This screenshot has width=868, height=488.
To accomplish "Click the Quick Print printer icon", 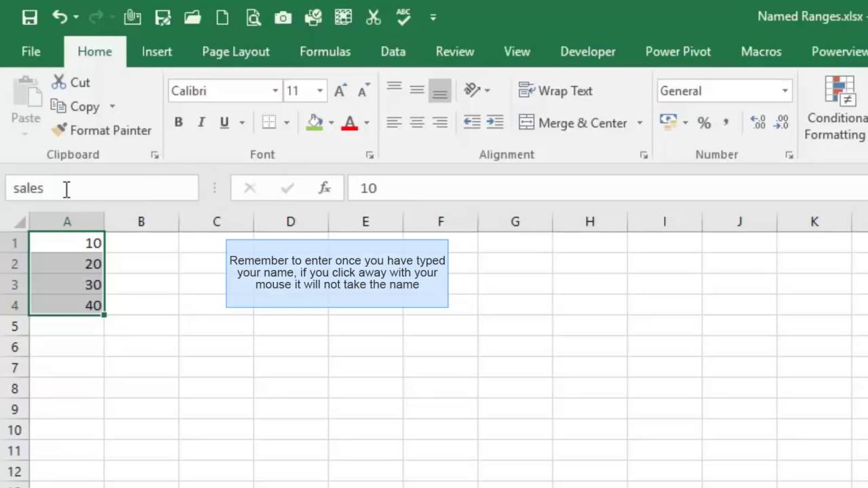I will 313,17.
